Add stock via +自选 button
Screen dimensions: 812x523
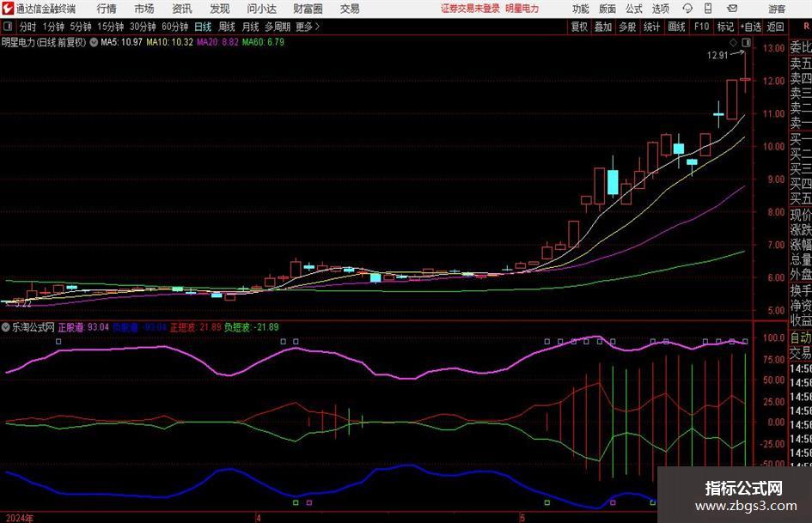[x=751, y=27]
